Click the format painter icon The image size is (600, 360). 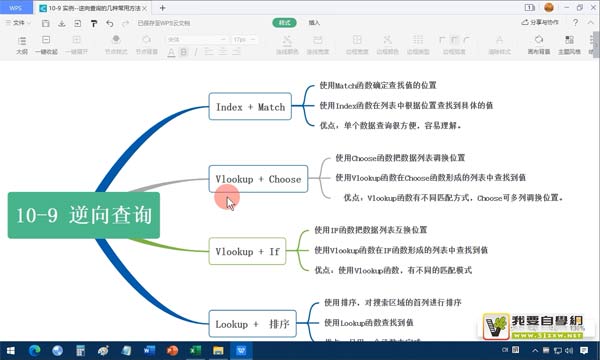pyautogui.click(x=94, y=23)
